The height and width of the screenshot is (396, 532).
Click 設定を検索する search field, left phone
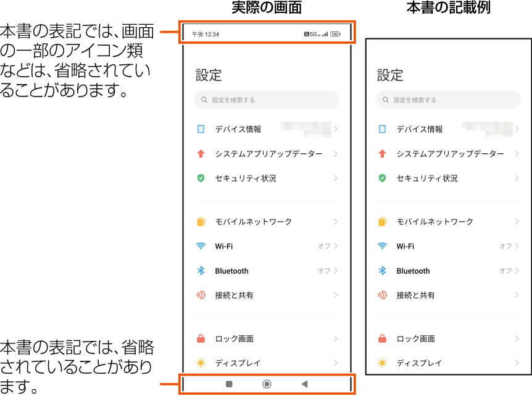coord(267,99)
